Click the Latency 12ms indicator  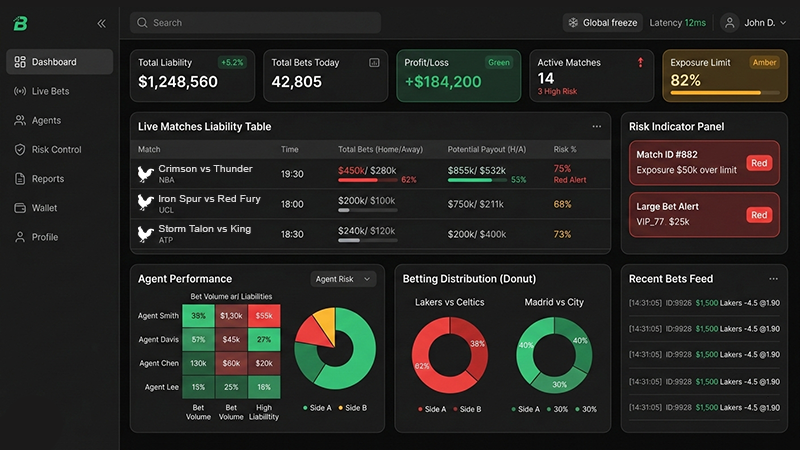[x=678, y=23]
